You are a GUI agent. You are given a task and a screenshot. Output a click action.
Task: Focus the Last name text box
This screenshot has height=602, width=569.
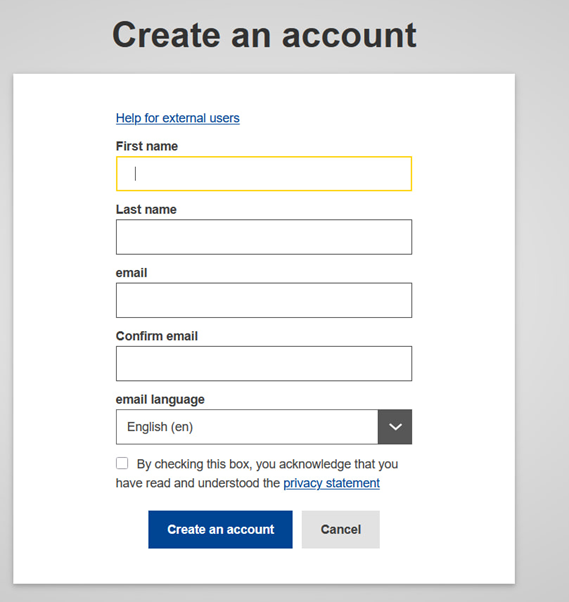tap(264, 237)
